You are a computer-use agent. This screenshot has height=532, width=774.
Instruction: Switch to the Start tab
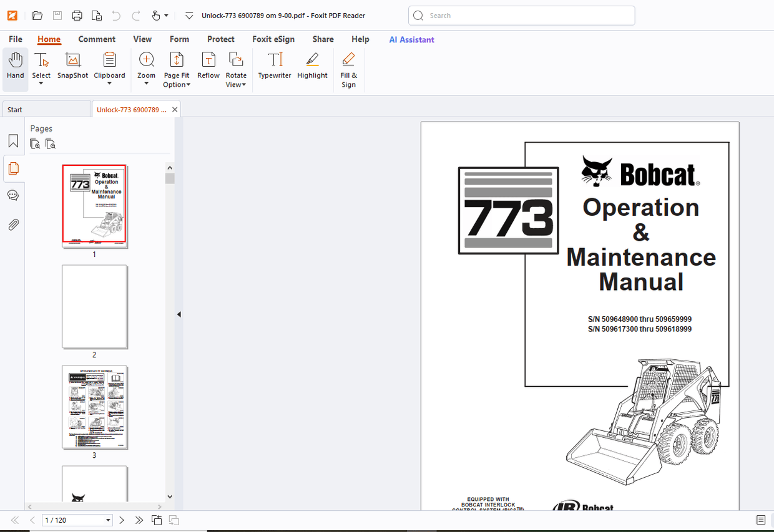tap(14, 109)
